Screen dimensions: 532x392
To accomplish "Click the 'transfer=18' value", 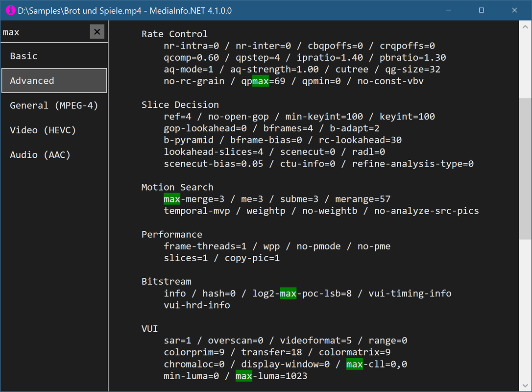I will pos(271,352).
